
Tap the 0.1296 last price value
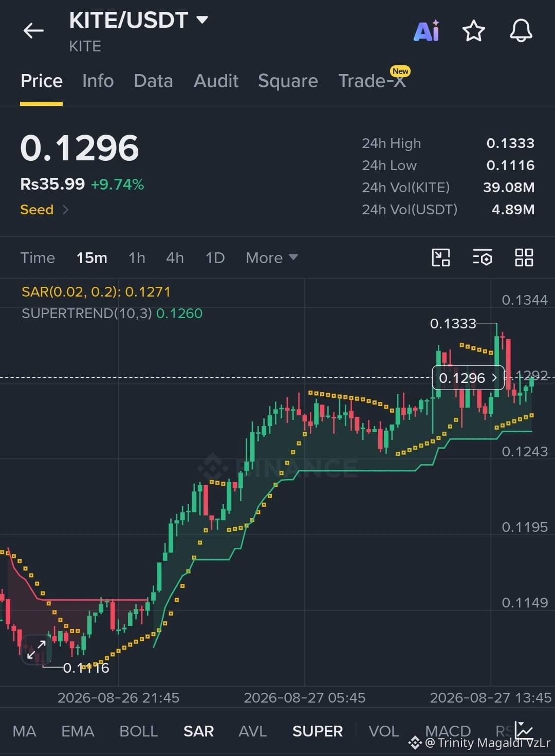[80, 148]
